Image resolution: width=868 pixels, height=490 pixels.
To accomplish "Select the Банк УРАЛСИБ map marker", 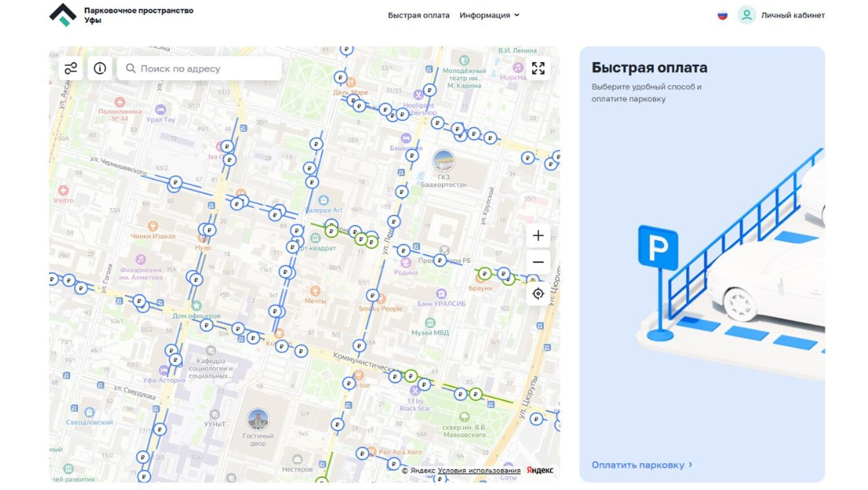I will click(441, 294).
